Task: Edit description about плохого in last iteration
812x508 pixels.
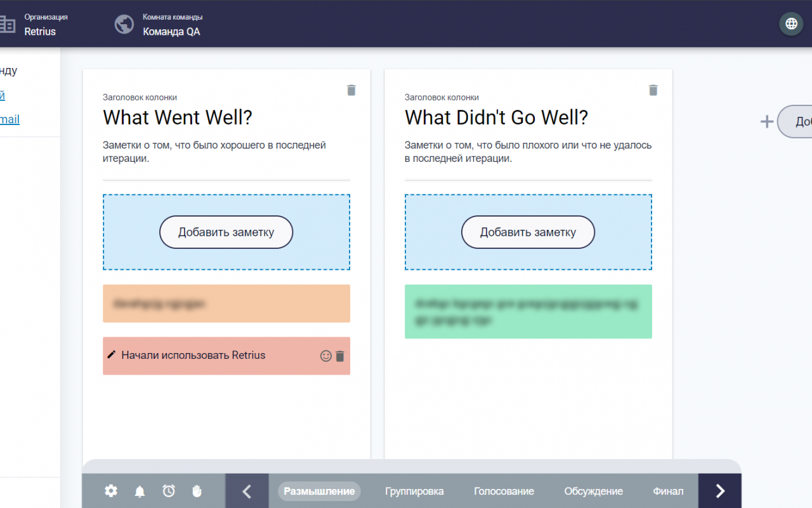Action: (x=528, y=152)
